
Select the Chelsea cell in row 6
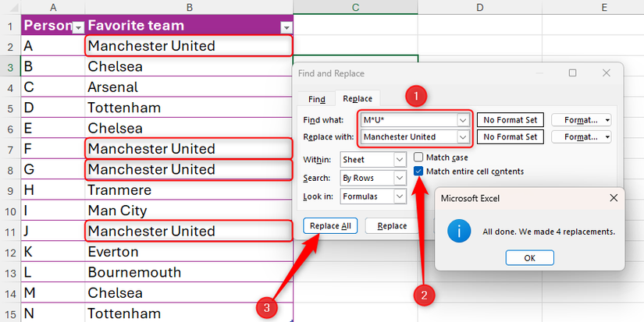tap(189, 129)
